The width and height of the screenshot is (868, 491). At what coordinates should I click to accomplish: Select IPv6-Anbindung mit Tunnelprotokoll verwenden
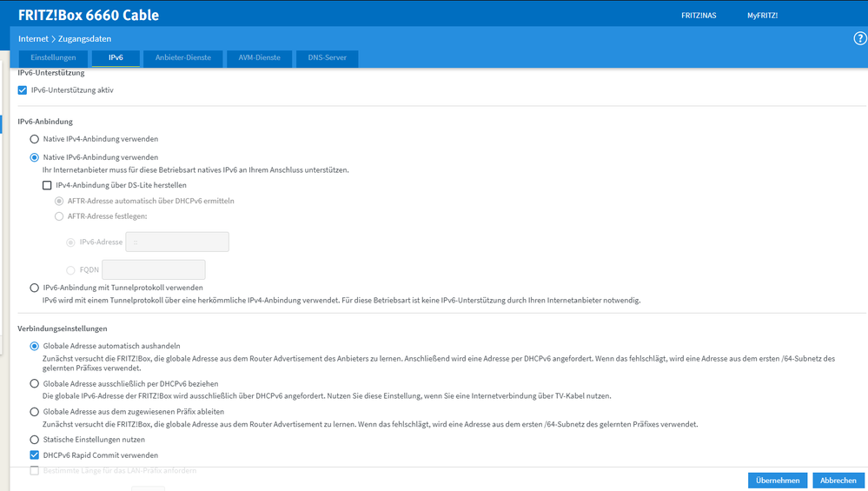35,288
